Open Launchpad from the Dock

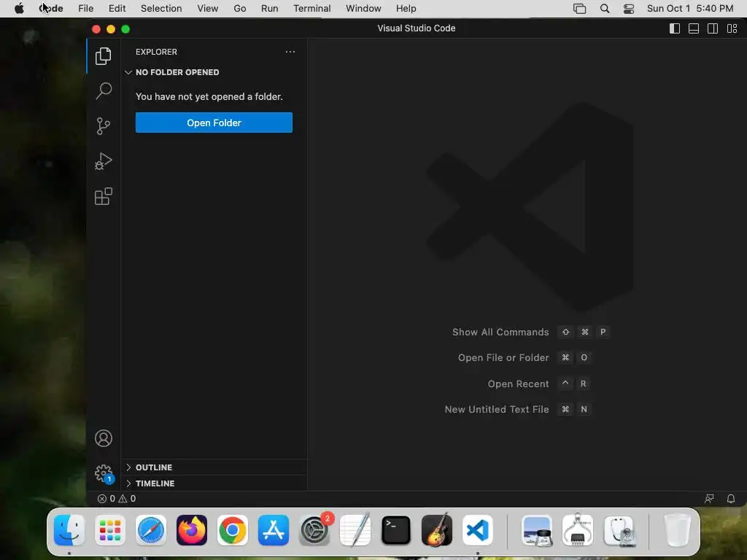click(x=110, y=530)
